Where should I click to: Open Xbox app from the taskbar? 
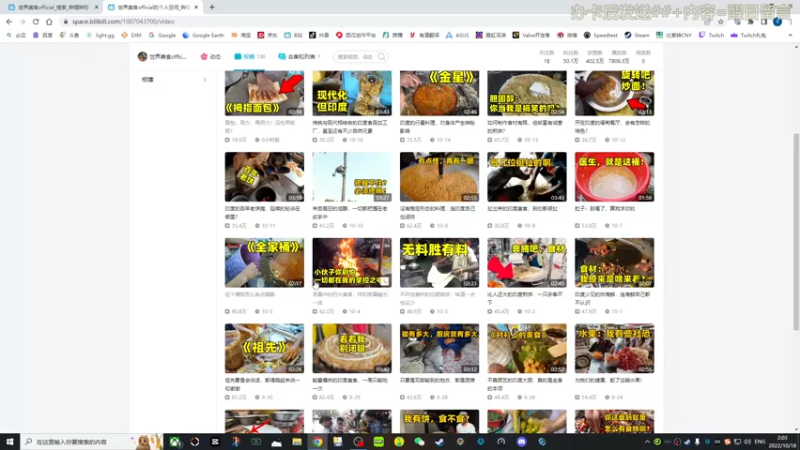click(174, 442)
